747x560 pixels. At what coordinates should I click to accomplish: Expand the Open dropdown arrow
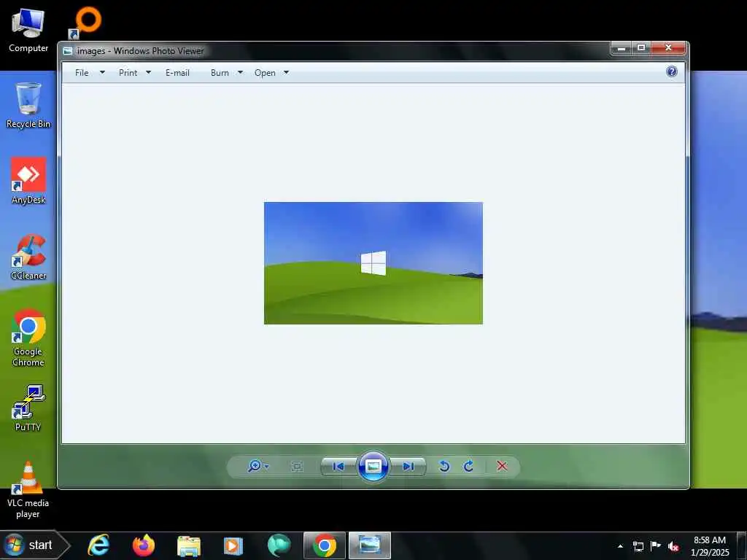(x=286, y=72)
